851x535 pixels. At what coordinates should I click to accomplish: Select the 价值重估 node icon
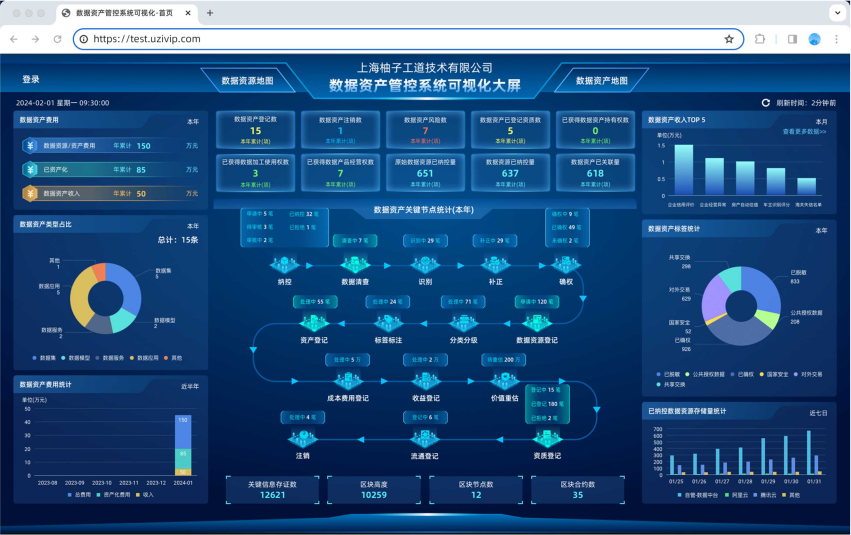504,381
